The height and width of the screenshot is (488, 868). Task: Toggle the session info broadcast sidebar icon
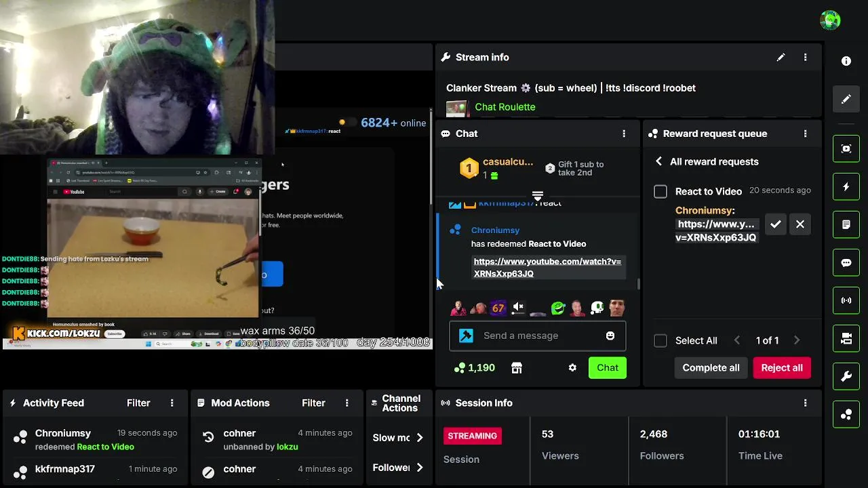846,300
